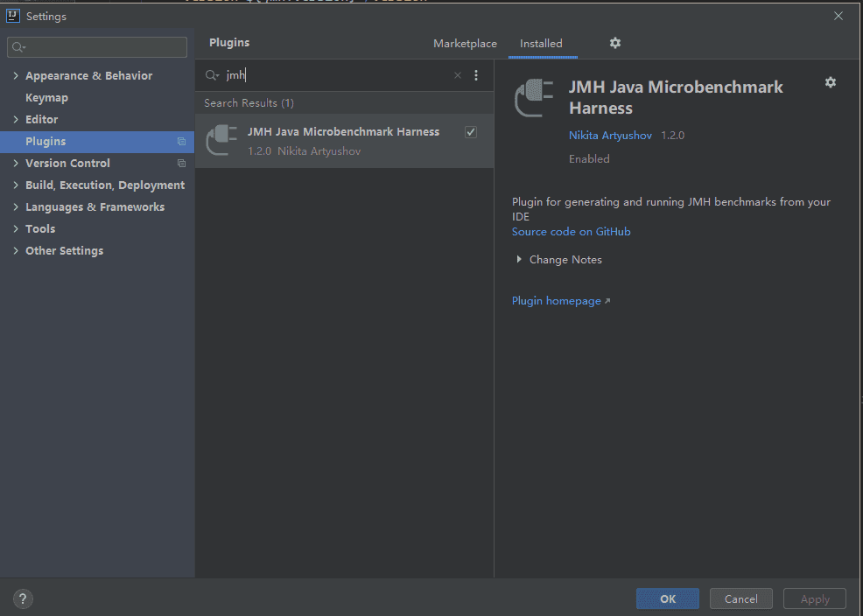Screen dimensions: 863x616
Task: Switch to the Installed tab
Action: pos(541,44)
